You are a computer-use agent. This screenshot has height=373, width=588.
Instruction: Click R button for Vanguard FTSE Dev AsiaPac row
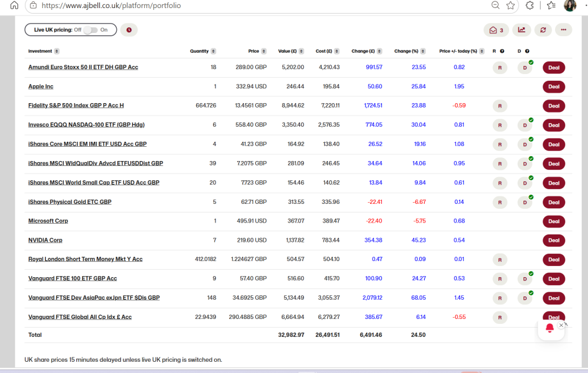point(500,298)
